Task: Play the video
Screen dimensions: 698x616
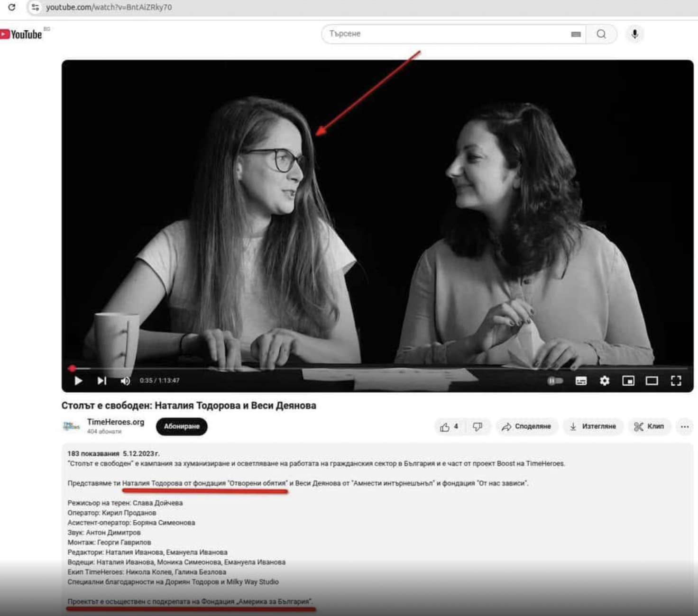Action: coord(78,380)
